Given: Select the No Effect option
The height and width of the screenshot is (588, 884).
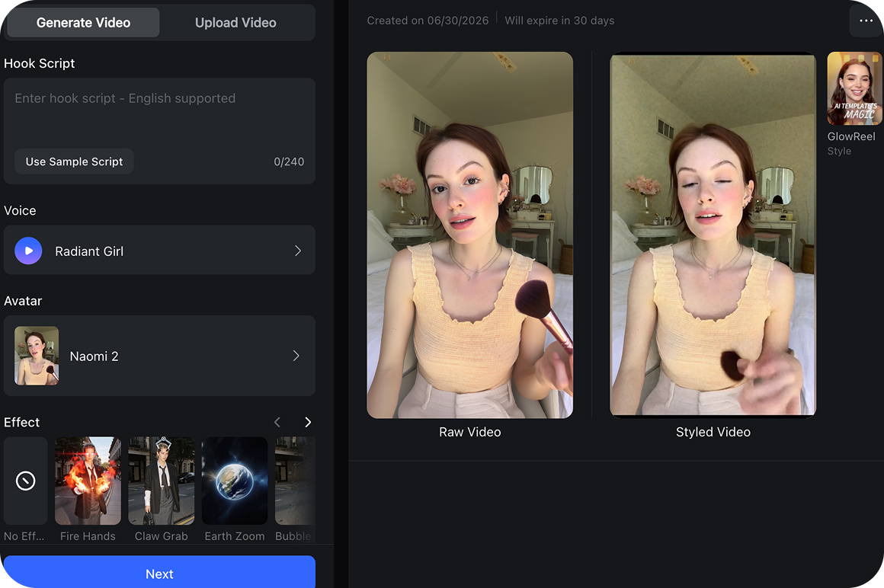Looking at the screenshot, I should coord(25,481).
